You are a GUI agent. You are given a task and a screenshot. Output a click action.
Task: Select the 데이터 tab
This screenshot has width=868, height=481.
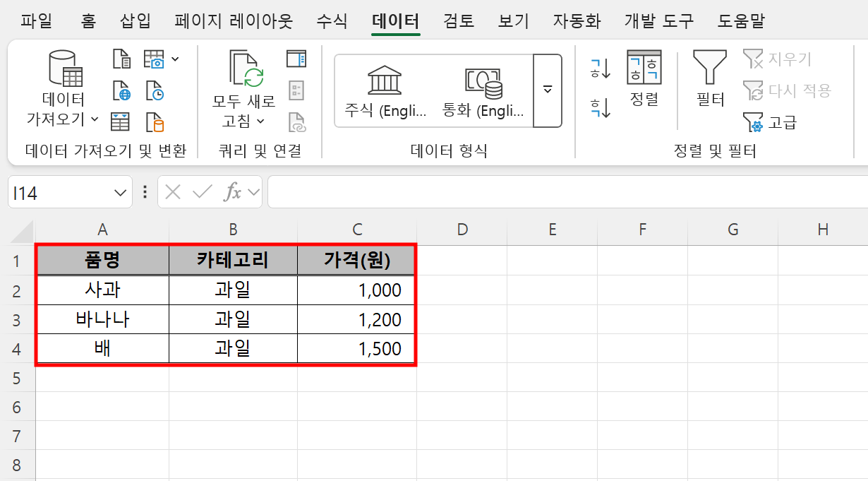click(396, 20)
